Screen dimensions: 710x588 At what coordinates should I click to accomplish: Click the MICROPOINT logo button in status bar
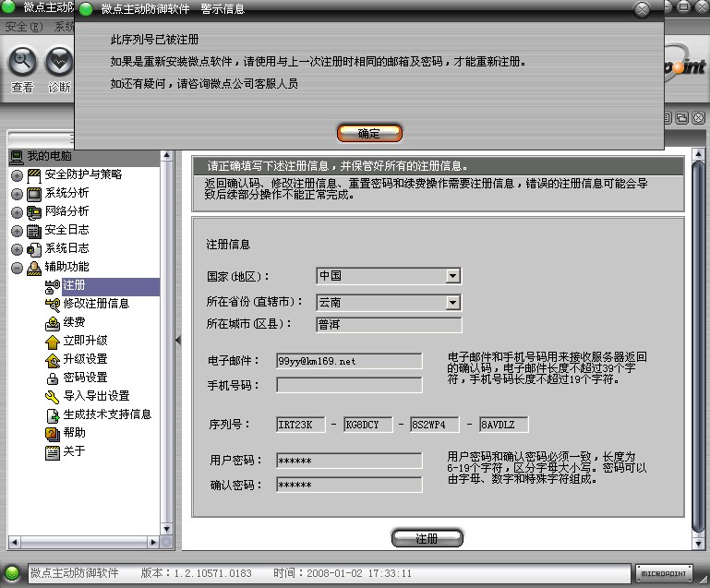coord(664,573)
